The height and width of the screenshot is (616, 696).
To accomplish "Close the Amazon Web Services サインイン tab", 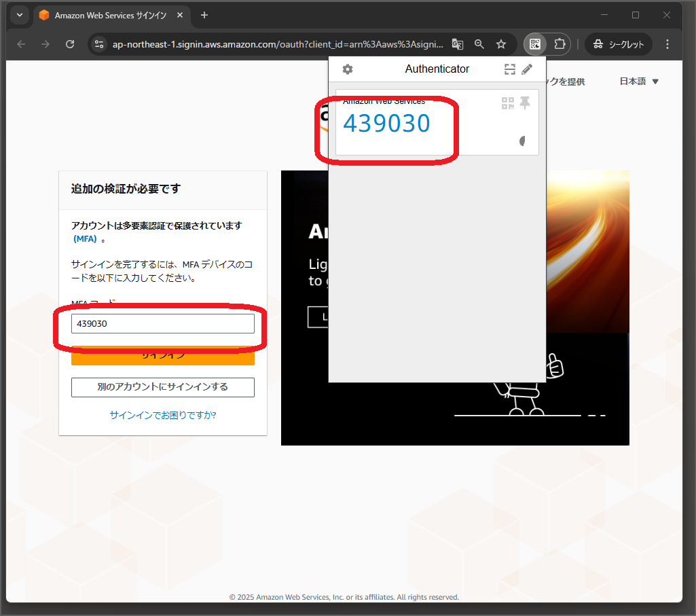I will coord(180,15).
